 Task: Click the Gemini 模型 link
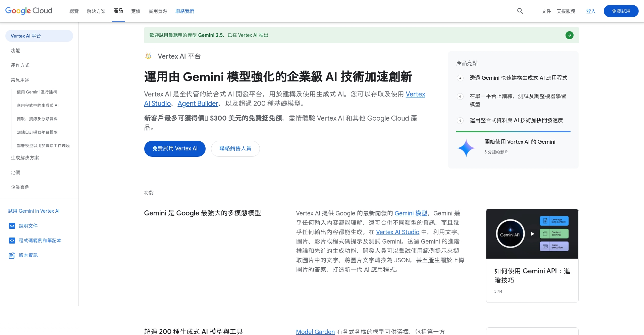click(x=411, y=213)
